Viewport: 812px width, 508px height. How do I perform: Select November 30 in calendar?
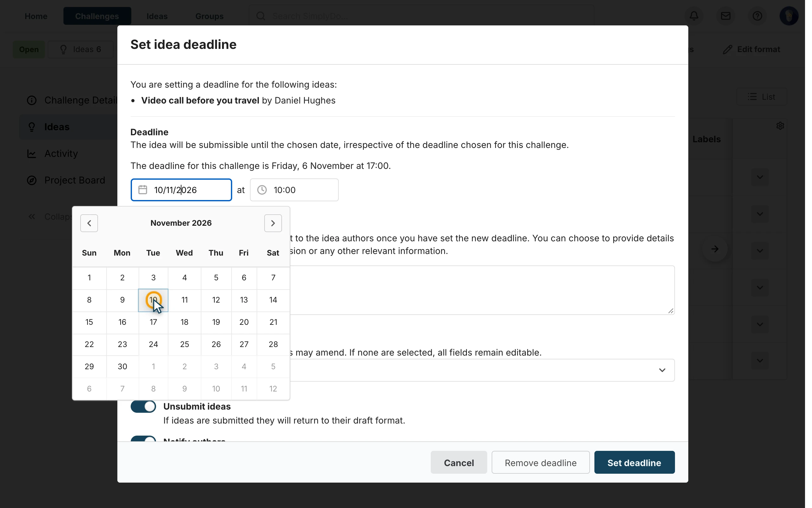tap(122, 366)
